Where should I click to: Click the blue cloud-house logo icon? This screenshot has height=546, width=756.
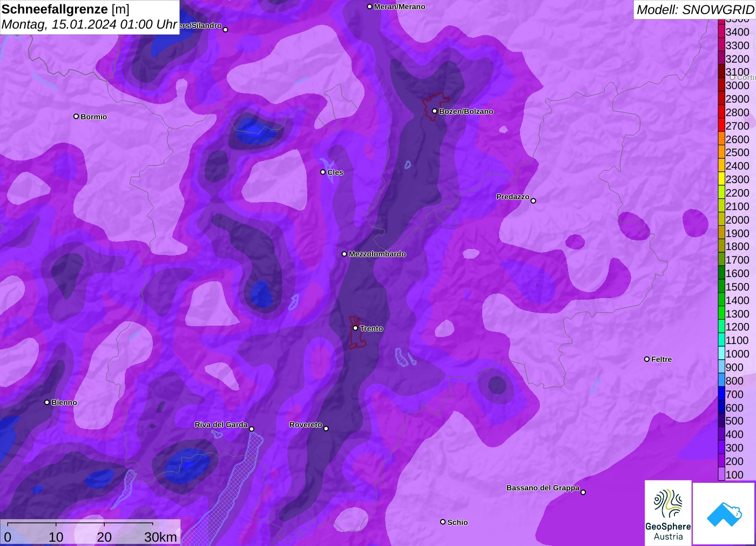click(724, 514)
